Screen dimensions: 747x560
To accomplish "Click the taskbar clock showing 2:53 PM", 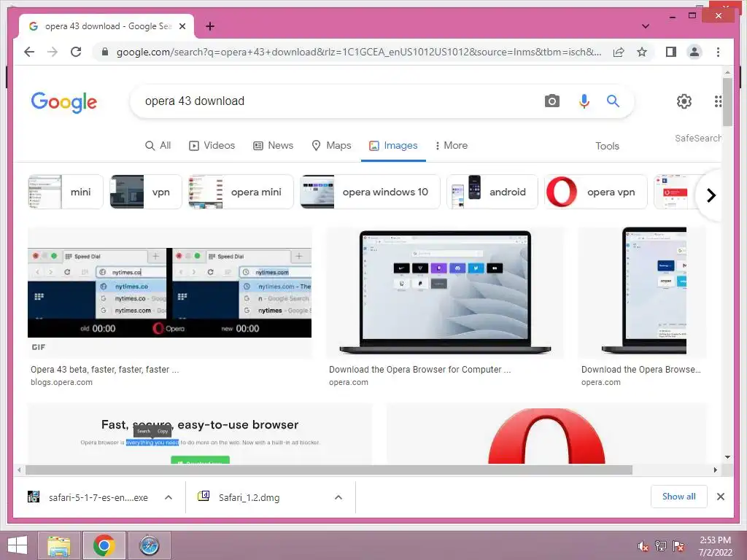I will 715,546.
